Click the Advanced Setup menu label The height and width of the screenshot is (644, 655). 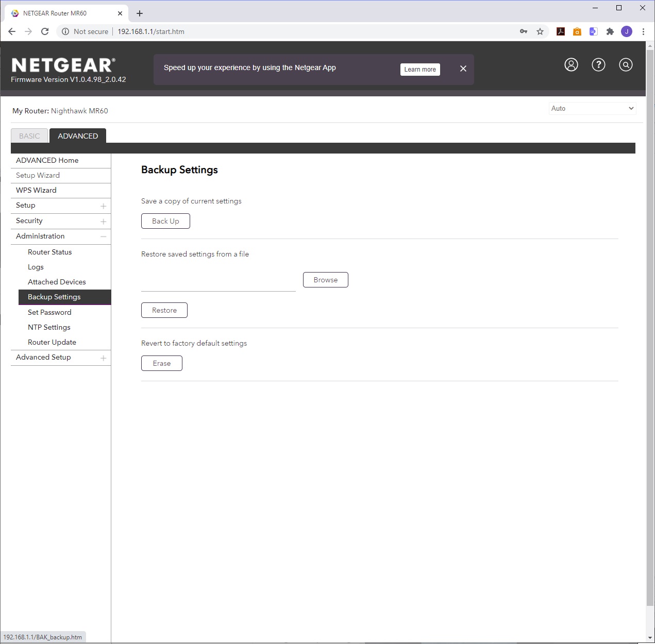(x=43, y=357)
